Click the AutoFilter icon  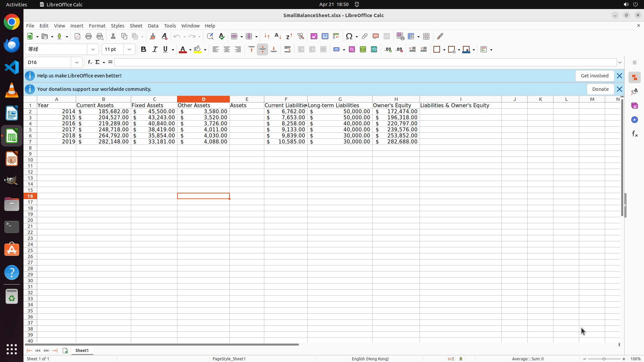(301, 36)
